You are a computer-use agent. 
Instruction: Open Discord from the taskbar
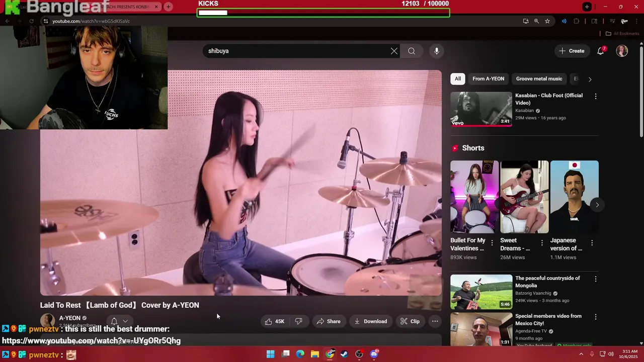[374, 354]
